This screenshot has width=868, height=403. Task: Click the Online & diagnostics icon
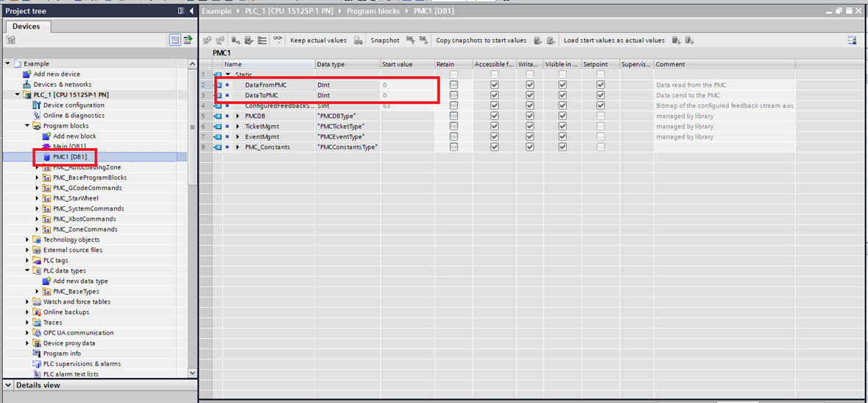pos(37,116)
